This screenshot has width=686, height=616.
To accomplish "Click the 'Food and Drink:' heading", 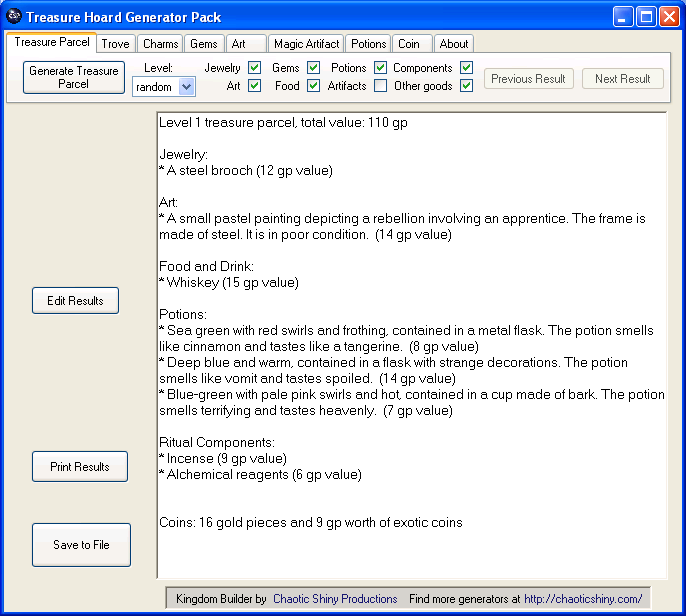I will (206, 266).
